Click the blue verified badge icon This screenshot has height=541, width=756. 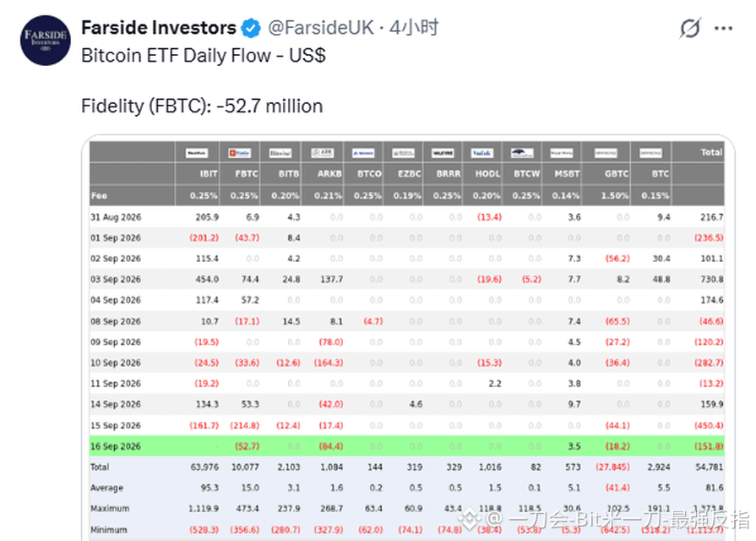tap(251, 28)
